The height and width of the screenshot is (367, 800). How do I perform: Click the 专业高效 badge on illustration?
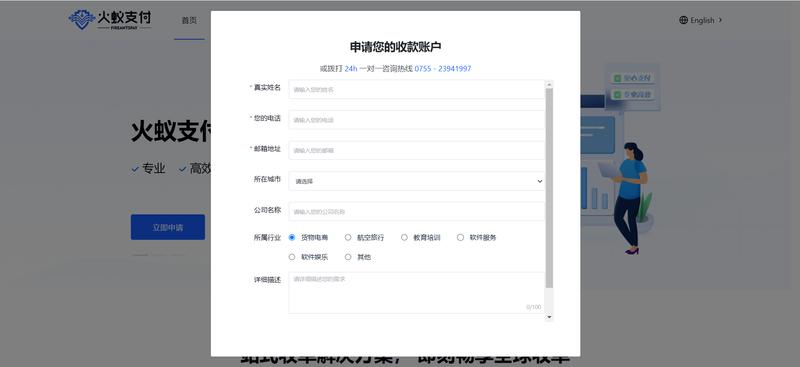[633, 94]
